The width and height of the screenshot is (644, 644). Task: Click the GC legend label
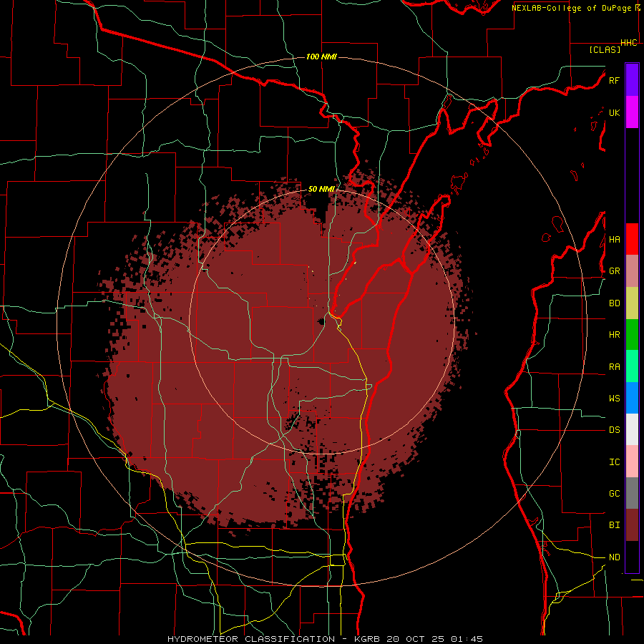(614, 494)
